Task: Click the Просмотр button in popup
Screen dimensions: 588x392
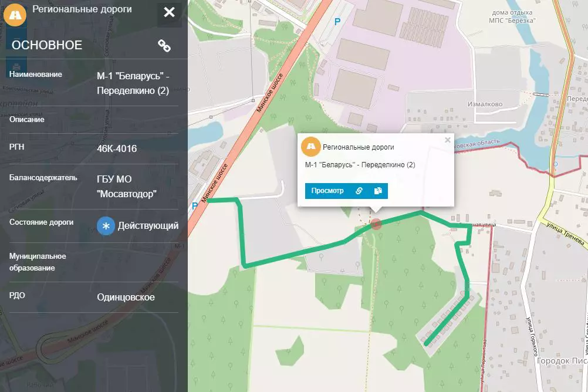Action: (327, 191)
